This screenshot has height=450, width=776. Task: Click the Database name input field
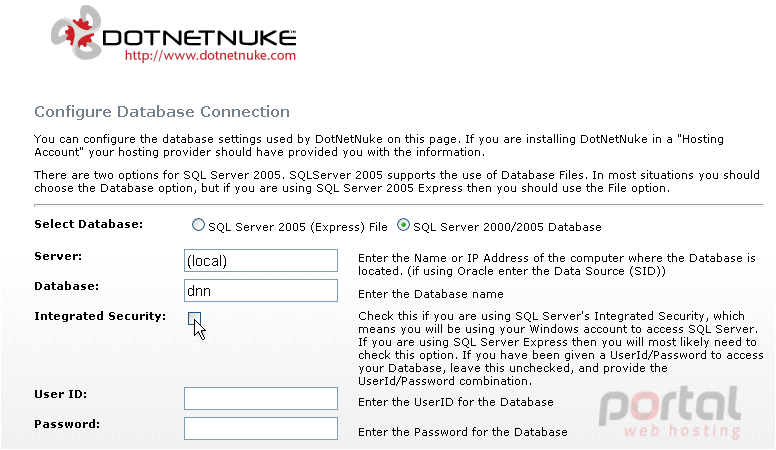point(261,291)
